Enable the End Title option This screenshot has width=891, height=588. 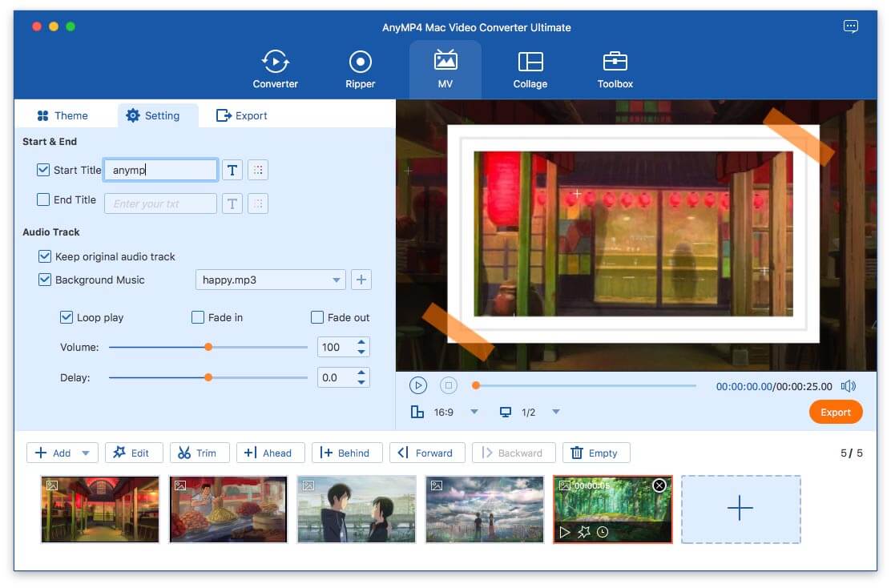43,199
